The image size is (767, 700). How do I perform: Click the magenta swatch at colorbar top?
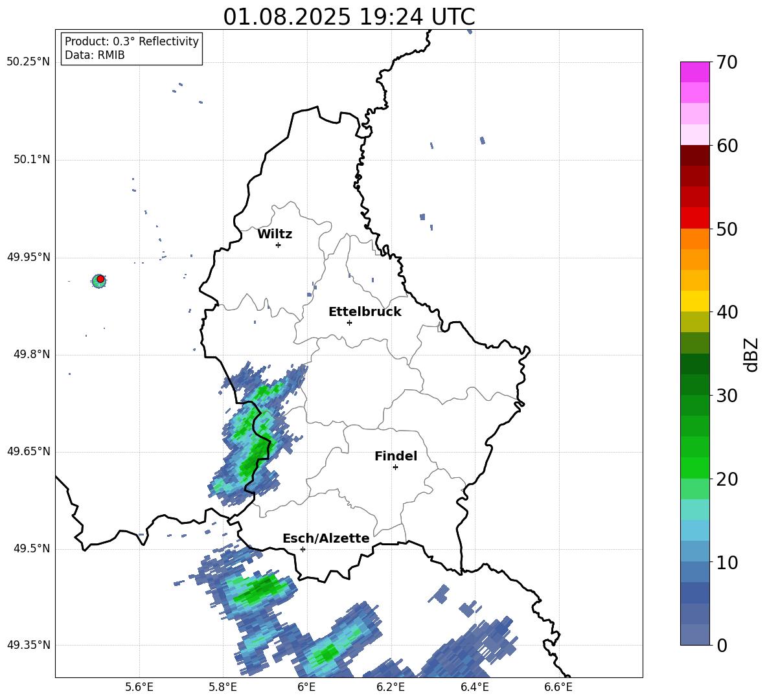694,72
